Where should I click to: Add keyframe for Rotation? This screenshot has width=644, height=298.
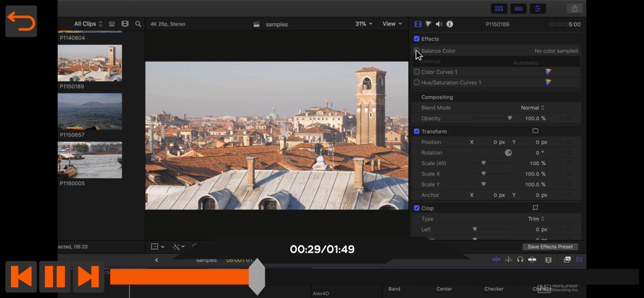[569, 153]
